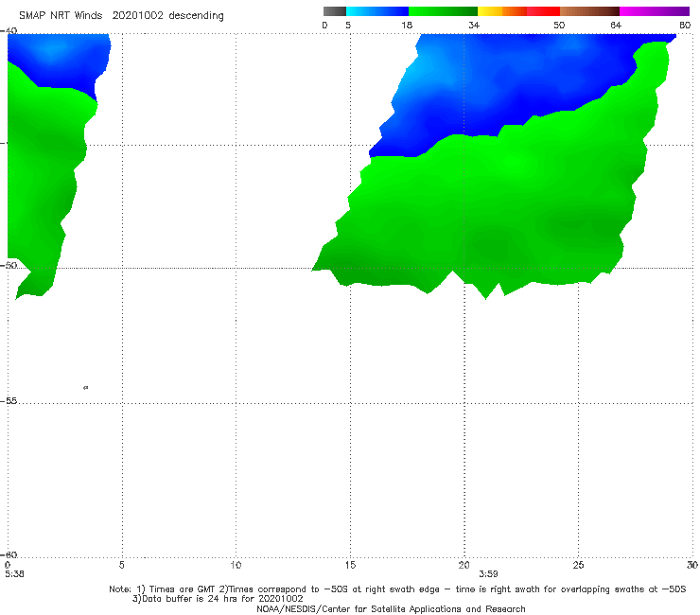This screenshot has width=700, height=615.
Task: Click the NOAA/NESDIS credit line
Action: coord(391,608)
